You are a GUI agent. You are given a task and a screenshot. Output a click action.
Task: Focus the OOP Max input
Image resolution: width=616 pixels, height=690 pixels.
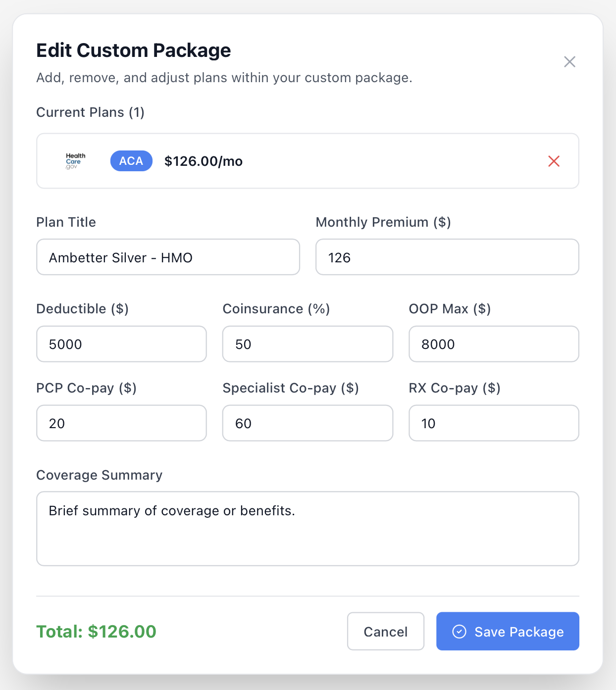494,344
